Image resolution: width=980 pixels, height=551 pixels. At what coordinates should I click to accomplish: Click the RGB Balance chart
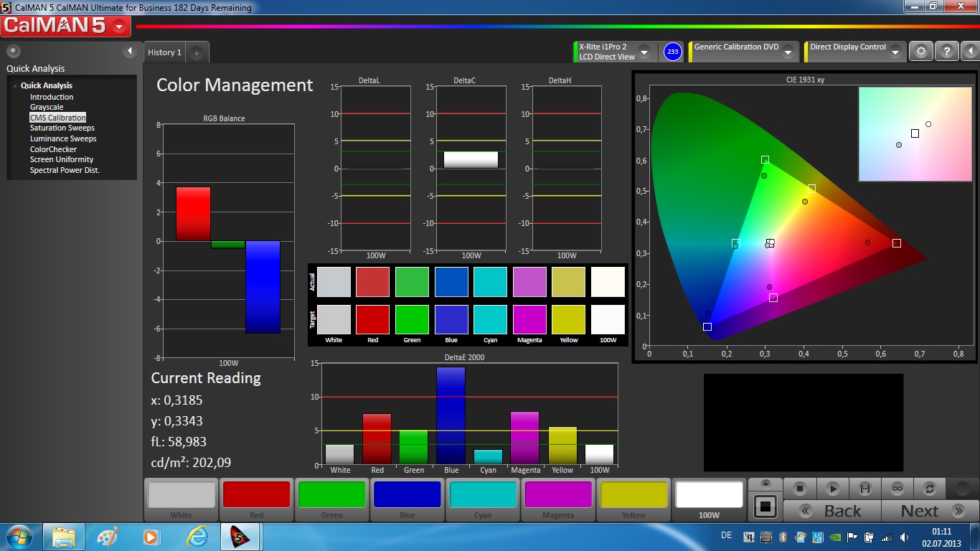point(228,240)
